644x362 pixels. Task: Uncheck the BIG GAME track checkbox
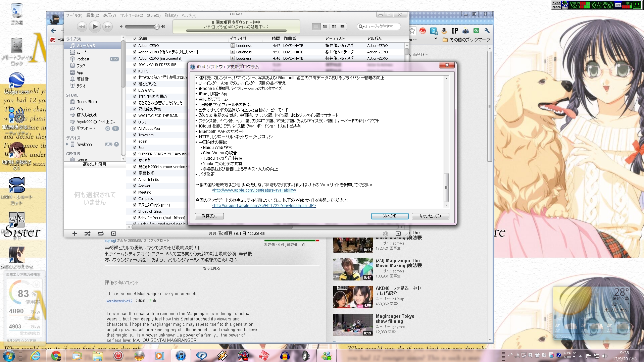[x=135, y=90]
